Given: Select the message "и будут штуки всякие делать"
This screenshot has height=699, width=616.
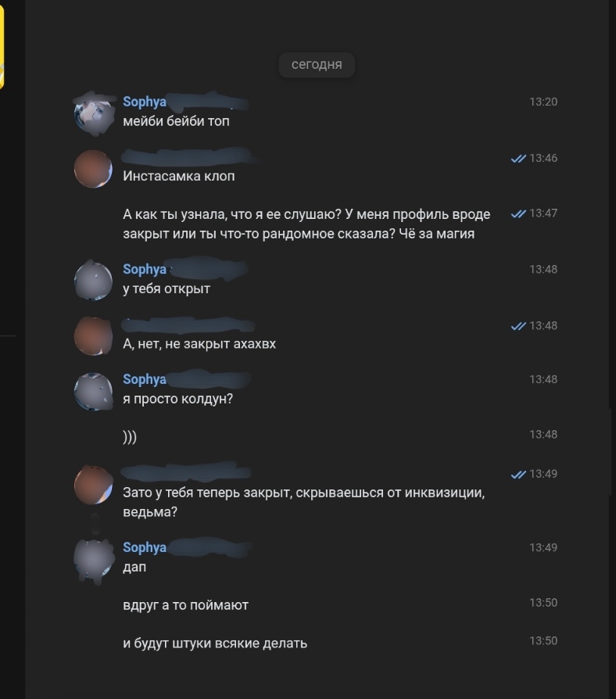Looking at the screenshot, I should 215,643.
